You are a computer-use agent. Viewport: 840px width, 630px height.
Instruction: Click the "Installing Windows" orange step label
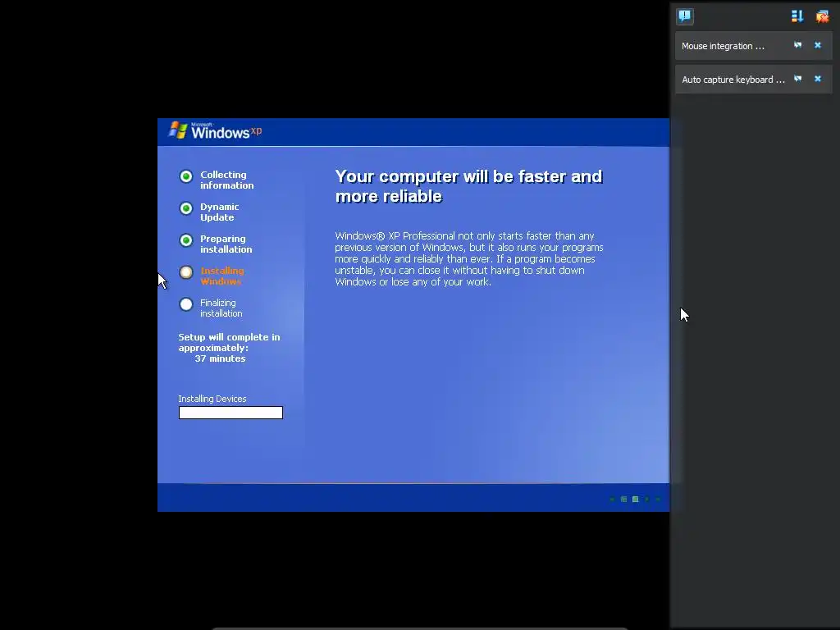tap(221, 276)
